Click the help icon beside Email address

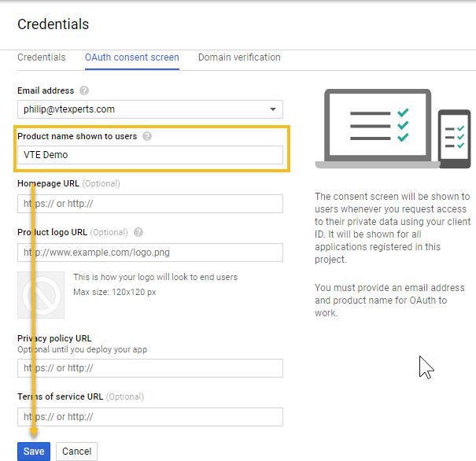pyautogui.click(x=84, y=90)
